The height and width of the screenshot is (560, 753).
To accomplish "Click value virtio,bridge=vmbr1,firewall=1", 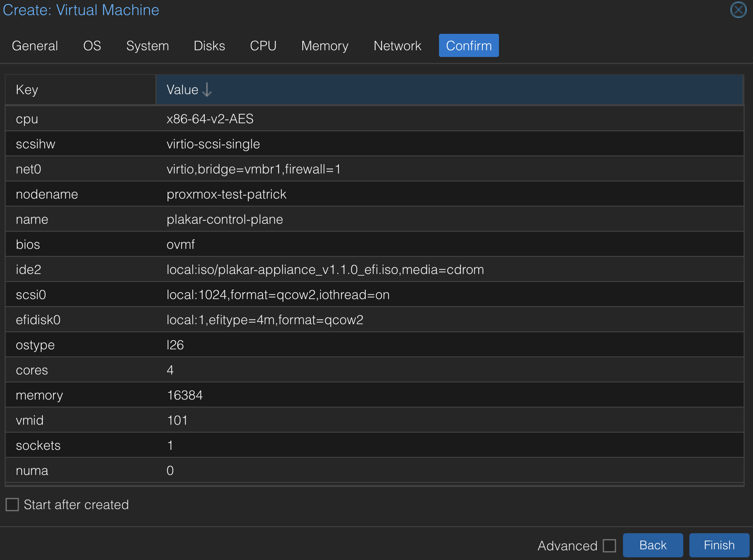I will tap(253, 169).
